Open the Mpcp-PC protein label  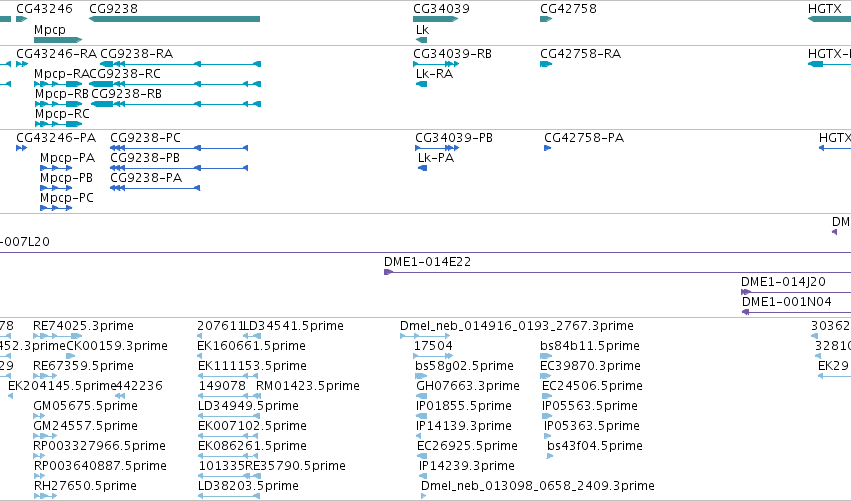(x=67, y=198)
